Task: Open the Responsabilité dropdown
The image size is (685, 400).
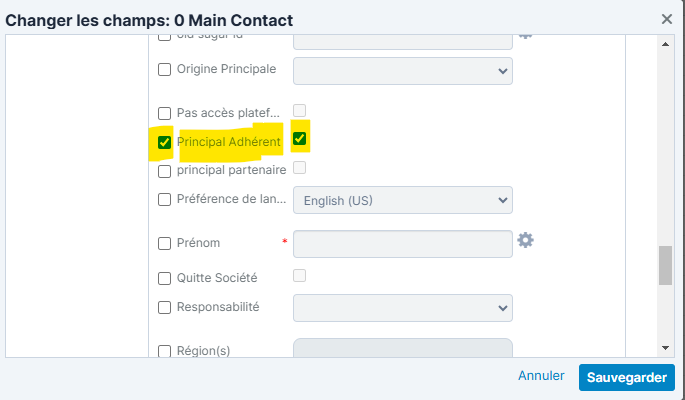Action: point(402,308)
